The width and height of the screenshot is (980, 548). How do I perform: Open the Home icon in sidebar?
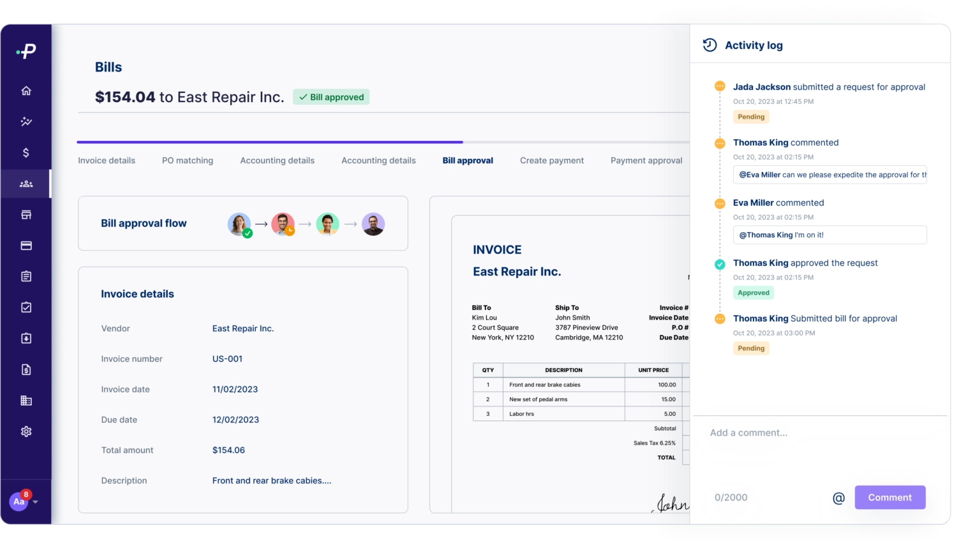click(x=26, y=91)
